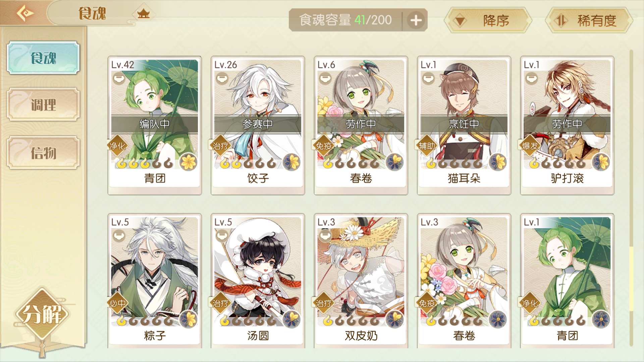The image size is (644, 362).
Task: Click the vertical scrollbar on right edge
Action: [x=631, y=198]
